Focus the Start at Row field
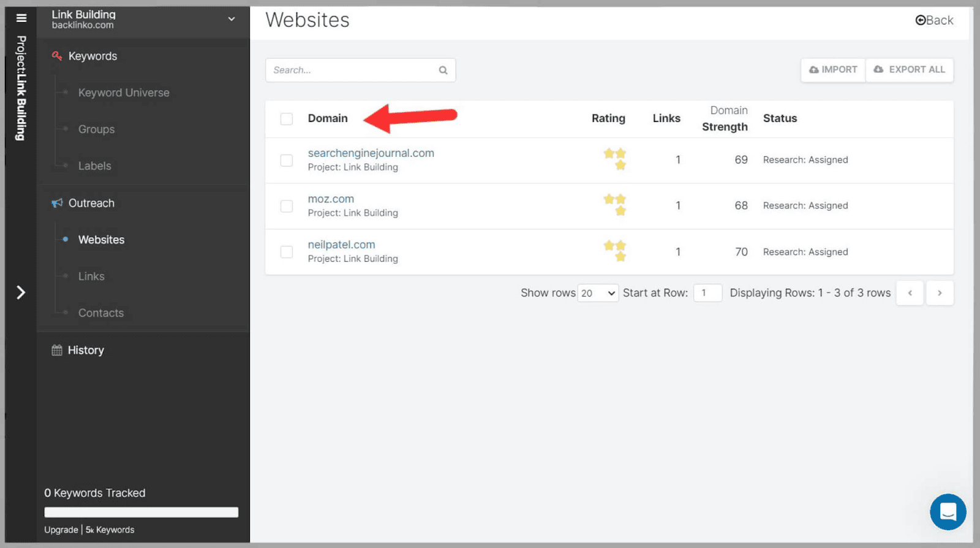 (707, 293)
